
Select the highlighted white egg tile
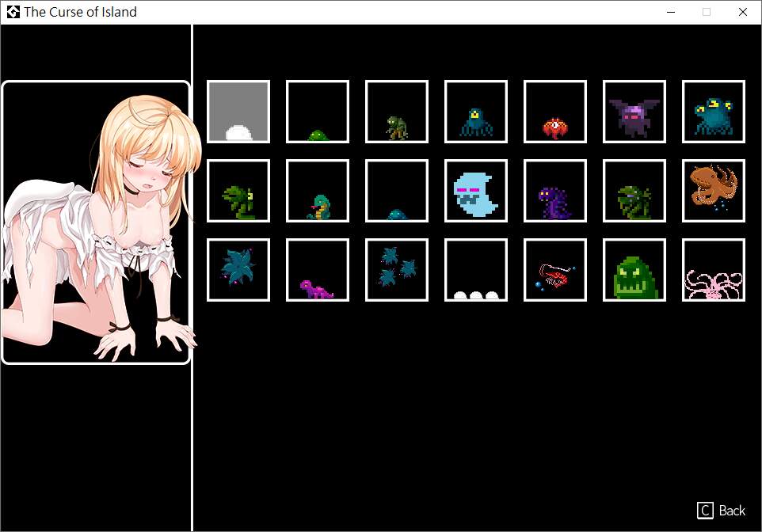pyautogui.click(x=238, y=112)
